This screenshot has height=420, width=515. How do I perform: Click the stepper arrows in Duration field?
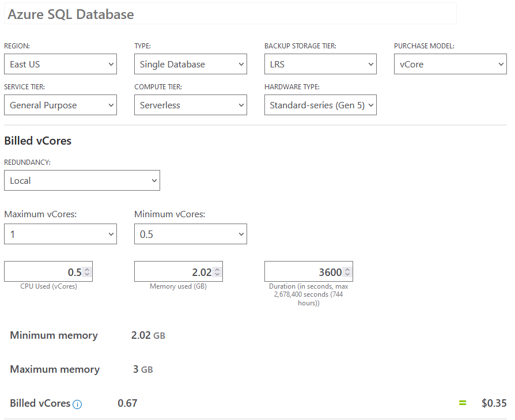(347, 272)
